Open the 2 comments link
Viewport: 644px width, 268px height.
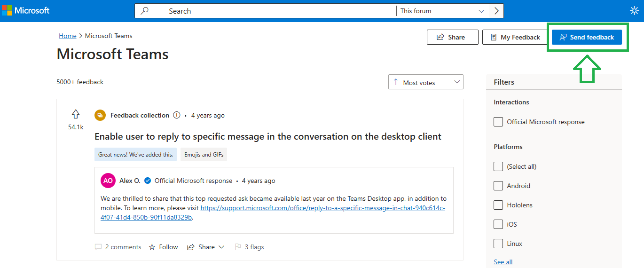coord(118,247)
